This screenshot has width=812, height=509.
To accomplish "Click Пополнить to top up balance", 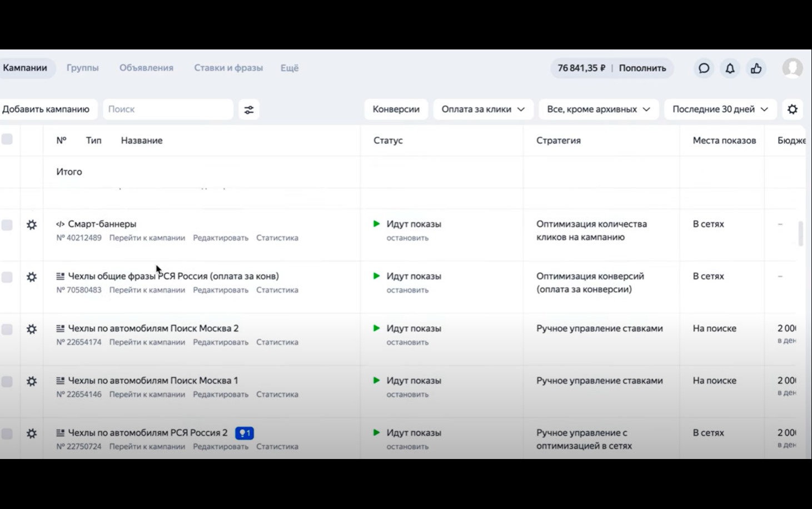I will point(642,68).
